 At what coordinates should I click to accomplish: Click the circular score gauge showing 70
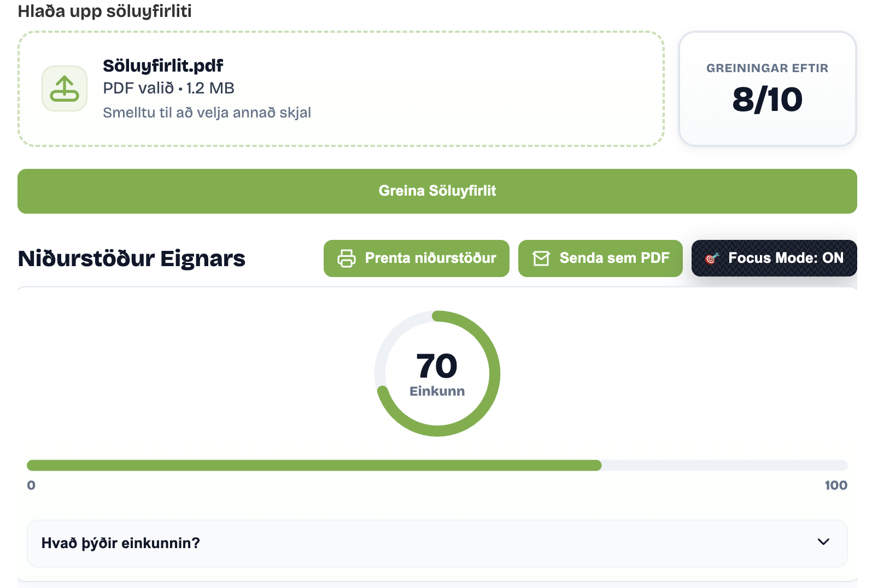pyautogui.click(x=437, y=374)
